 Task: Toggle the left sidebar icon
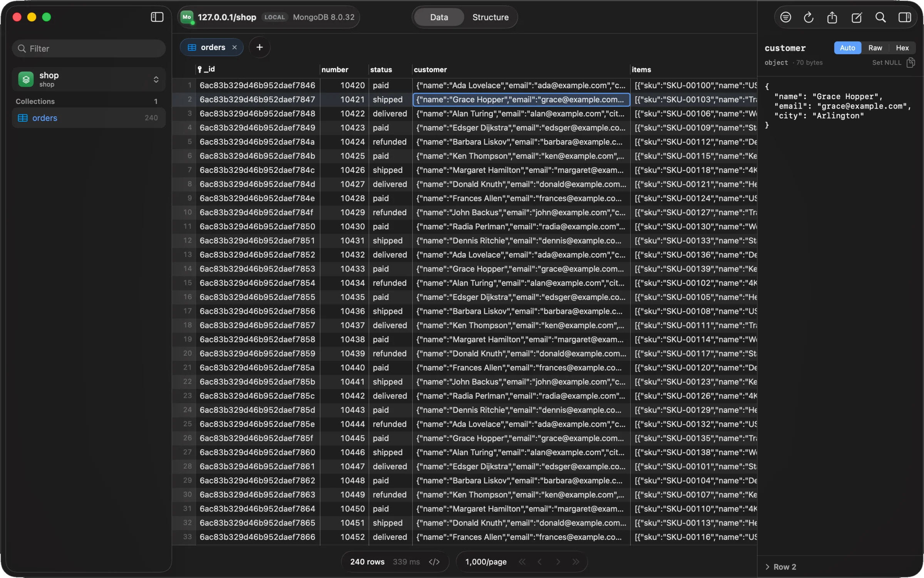157,17
